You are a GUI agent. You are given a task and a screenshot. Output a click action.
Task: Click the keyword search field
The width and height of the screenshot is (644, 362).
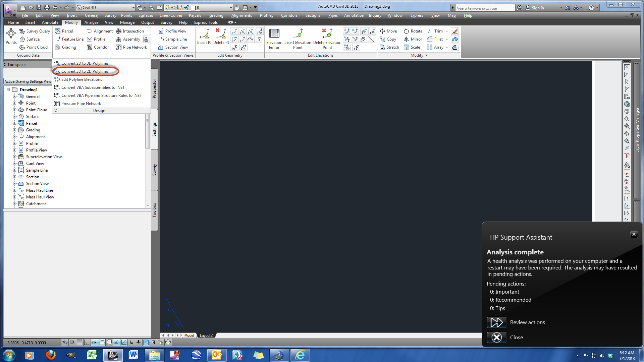pyautogui.click(x=485, y=8)
